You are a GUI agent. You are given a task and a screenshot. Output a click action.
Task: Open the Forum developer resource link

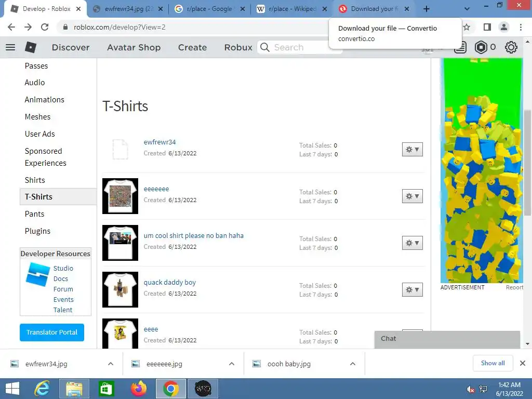63,289
